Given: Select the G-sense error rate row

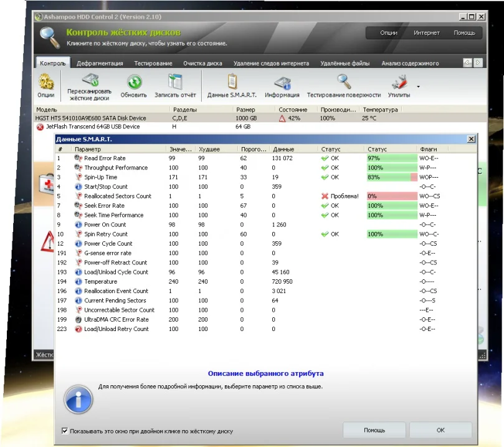Looking at the screenshot, I should click(x=265, y=253).
